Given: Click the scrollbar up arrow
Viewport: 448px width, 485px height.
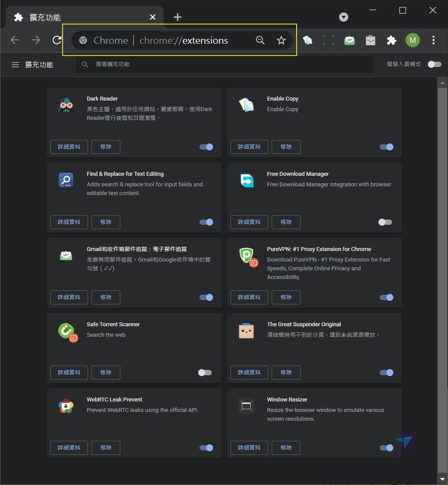Looking at the screenshot, I should pyautogui.click(x=442, y=82).
